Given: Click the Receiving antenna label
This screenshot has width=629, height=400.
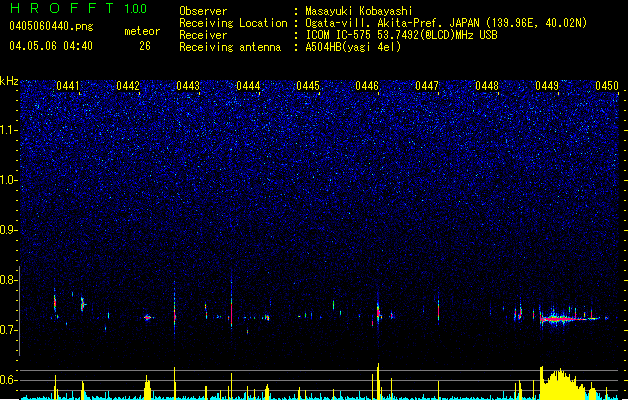Looking at the screenshot, I should (x=230, y=47).
